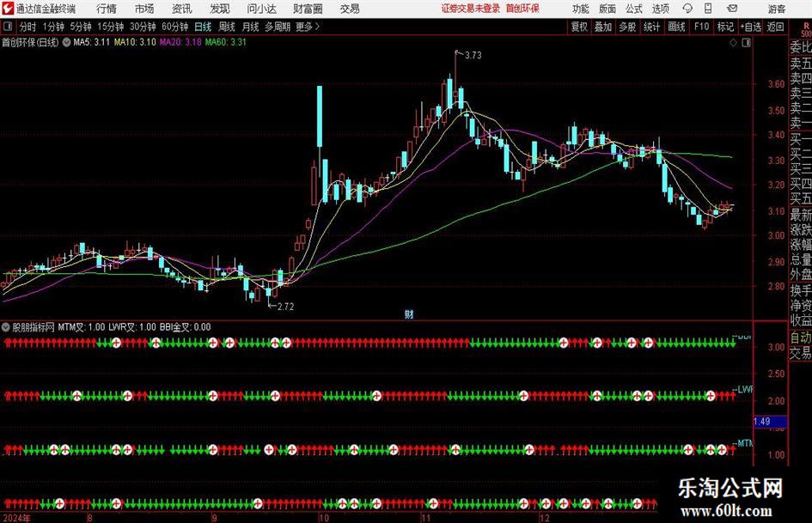
Task: Click the 统计 statistics button
Action: [x=652, y=27]
